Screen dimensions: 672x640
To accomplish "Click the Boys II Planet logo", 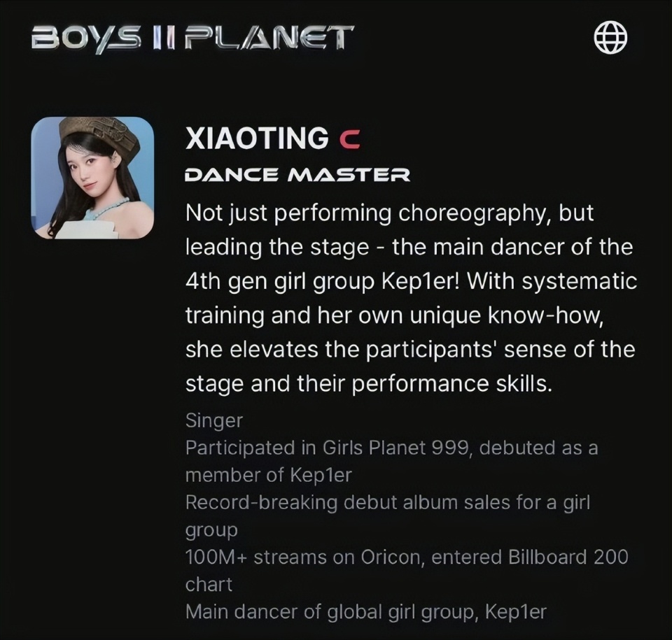I will pos(192,39).
